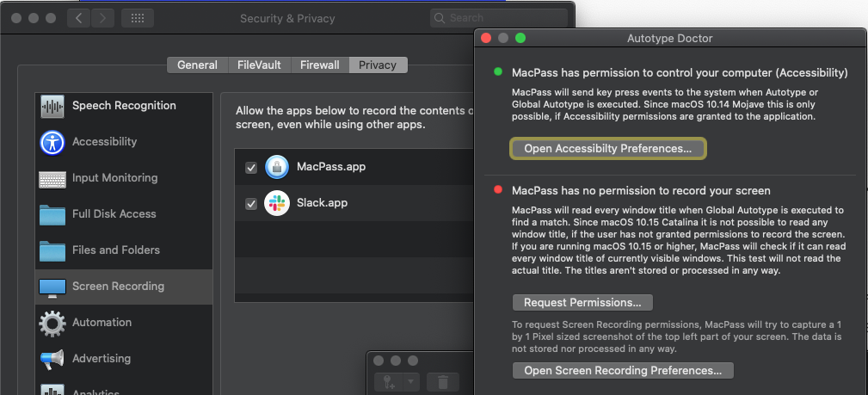This screenshot has width=868, height=395.
Task: Select Full Disk Access folder icon
Action: click(x=52, y=215)
